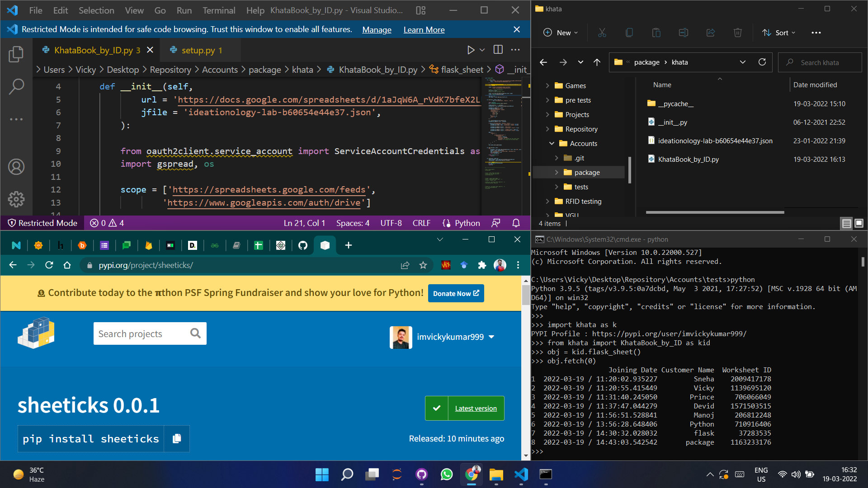Open the VS Code Explorer icon
868x488 pixels.
click(16, 54)
